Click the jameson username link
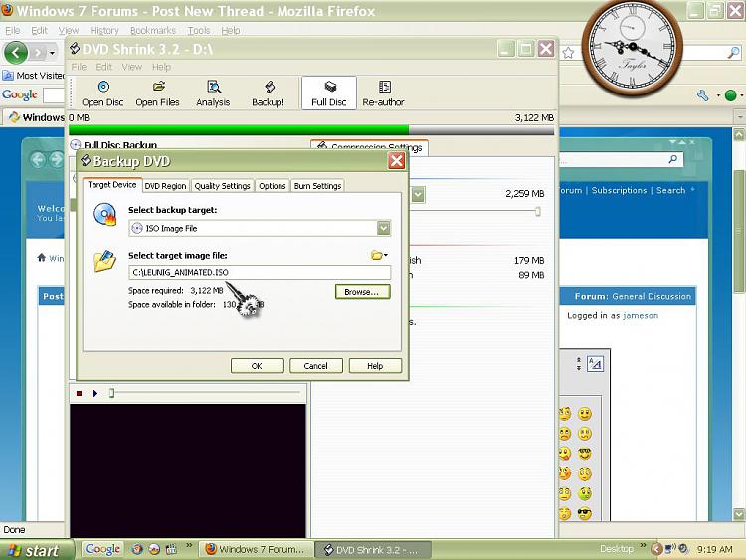The image size is (746, 560). pos(641,315)
